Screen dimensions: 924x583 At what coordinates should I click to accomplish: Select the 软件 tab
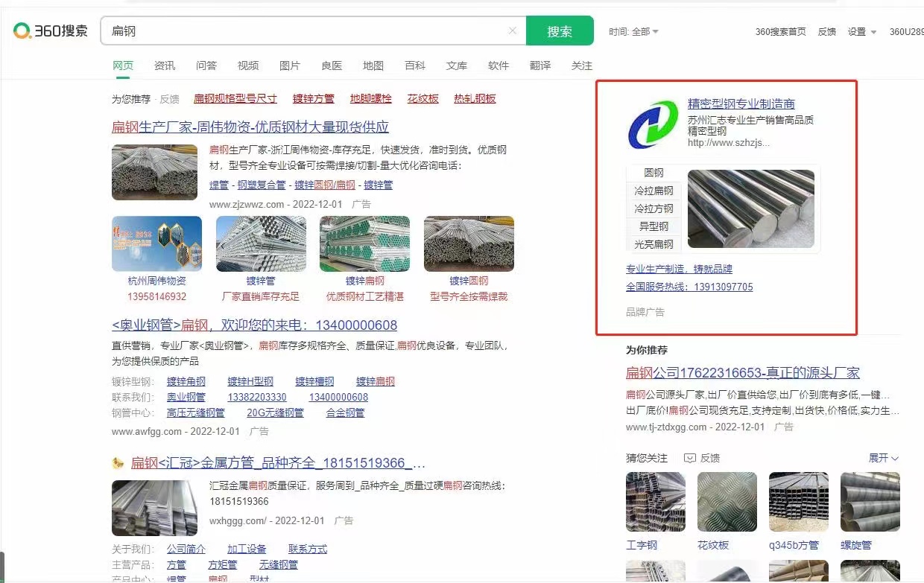click(x=499, y=66)
